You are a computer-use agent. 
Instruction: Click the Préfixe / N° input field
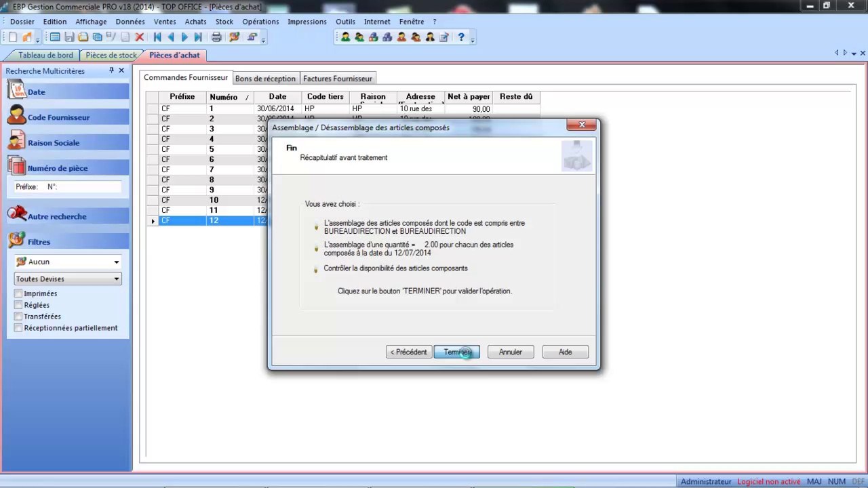click(x=68, y=186)
